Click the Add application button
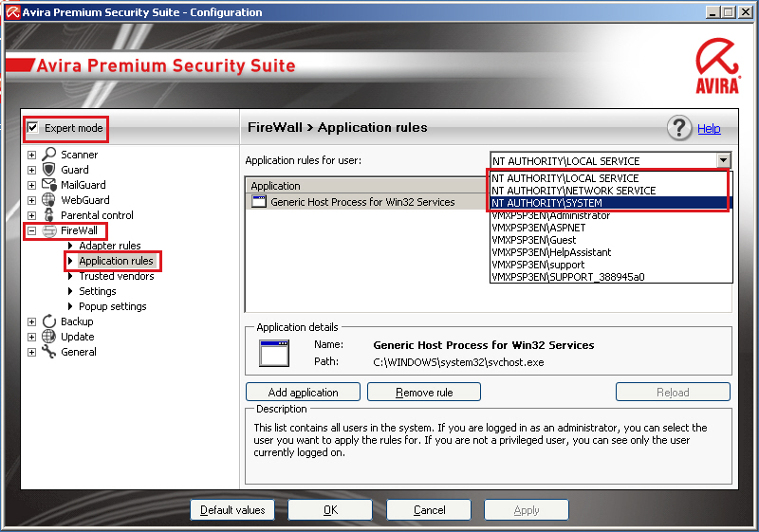The image size is (759, 532). [x=303, y=393]
